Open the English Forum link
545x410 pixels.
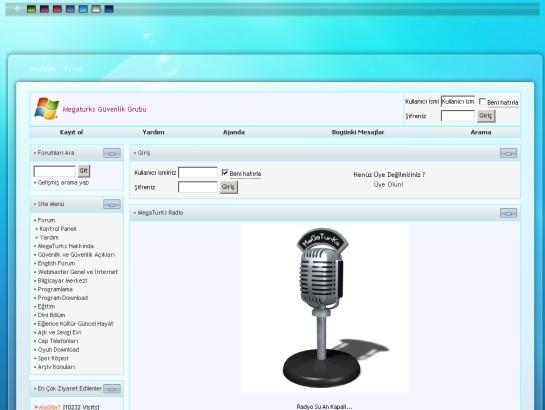point(56,263)
